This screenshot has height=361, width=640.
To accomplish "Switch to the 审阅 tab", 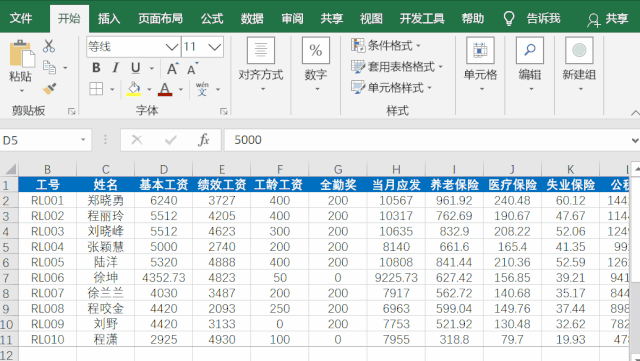I will (x=292, y=18).
